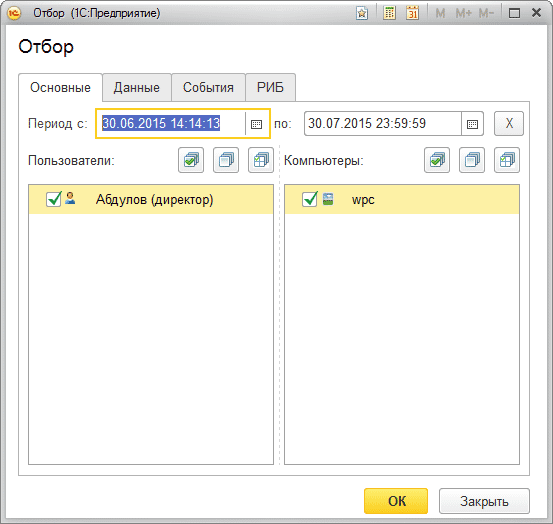Click the Период с date input field
The image size is (553, 524).
(171, 123)
